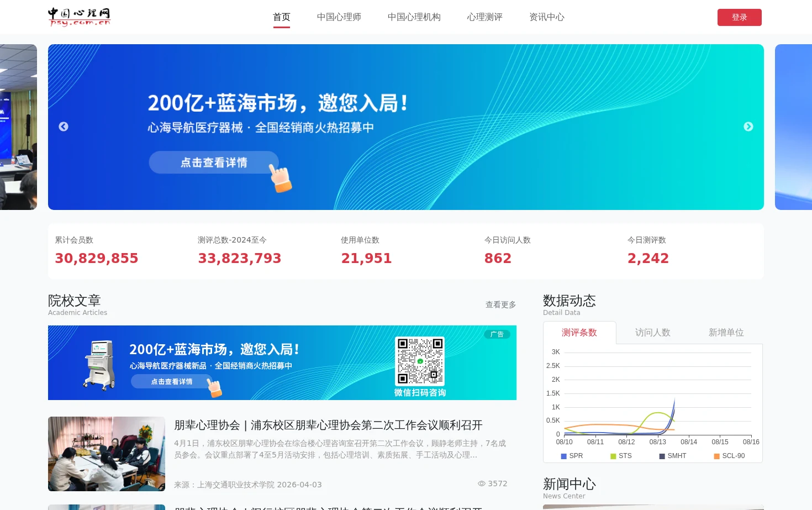Click the medical device image in ad banner
Viewport: 812px width, 510px height.
pyautogui.click(x=100, y=365)
